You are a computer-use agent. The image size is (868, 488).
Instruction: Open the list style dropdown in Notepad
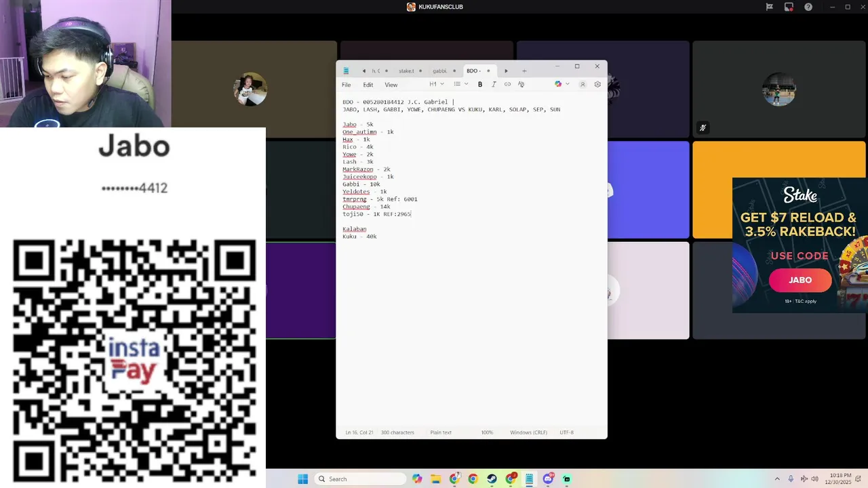pos(461,84)
